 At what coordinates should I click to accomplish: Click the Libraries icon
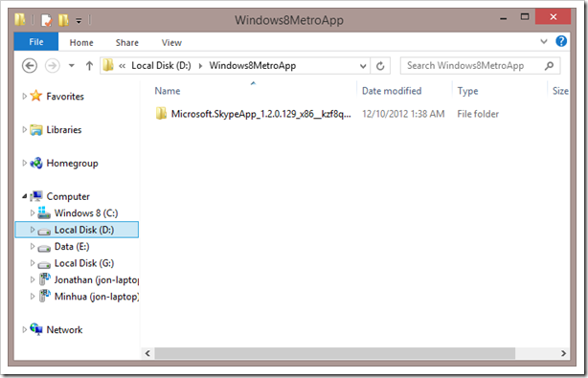coord(36,129)
